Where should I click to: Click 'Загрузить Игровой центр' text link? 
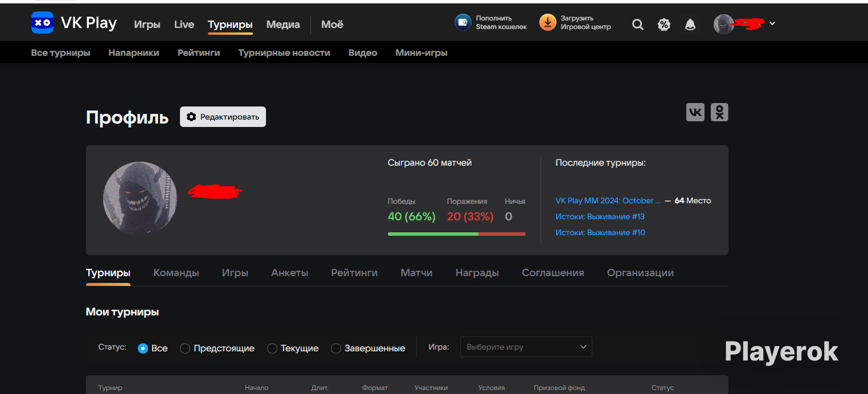pos(586,22)
